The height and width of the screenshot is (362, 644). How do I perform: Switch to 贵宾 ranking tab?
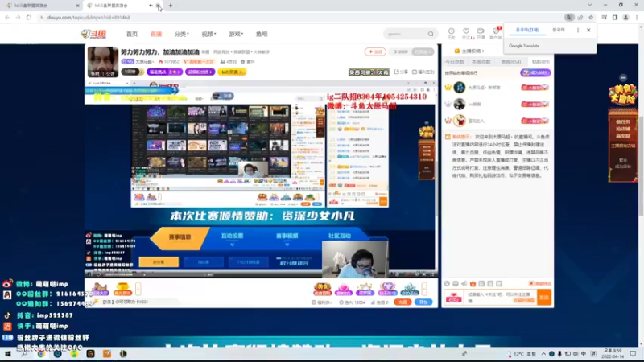coord(511,62)
